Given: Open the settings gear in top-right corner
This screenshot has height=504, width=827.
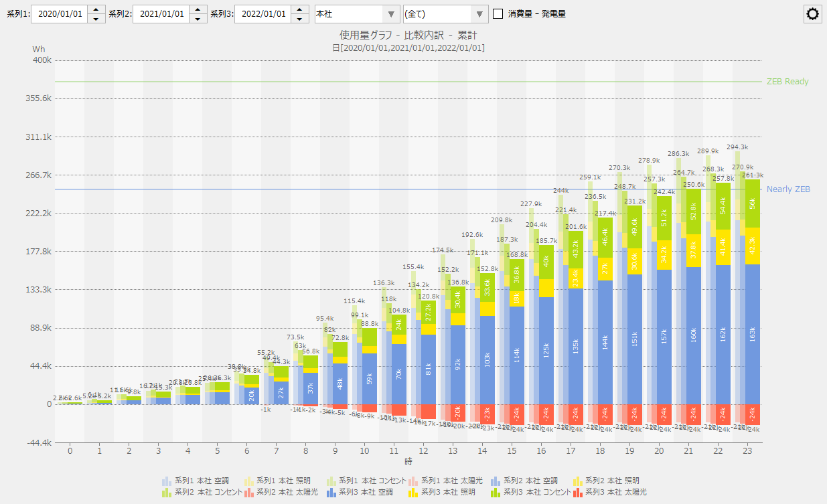Looking at the screenshot, I should pos(813,14).
